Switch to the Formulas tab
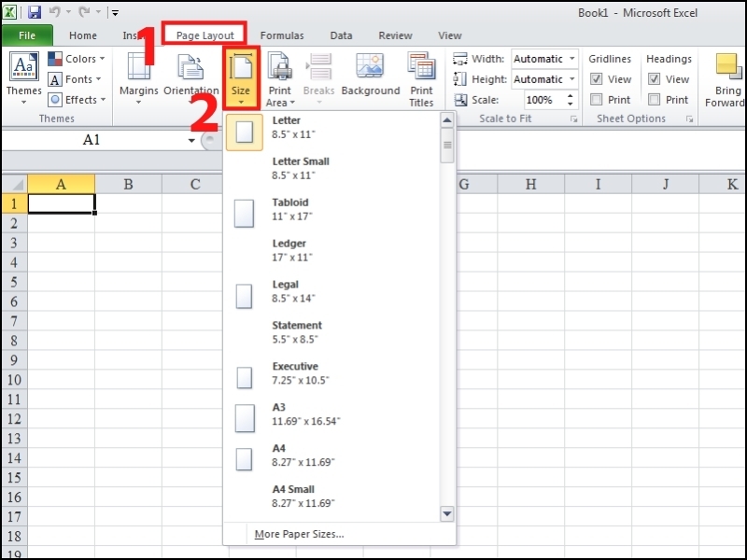Viewport: 747px width, 560px height. [x=281, y=35]
